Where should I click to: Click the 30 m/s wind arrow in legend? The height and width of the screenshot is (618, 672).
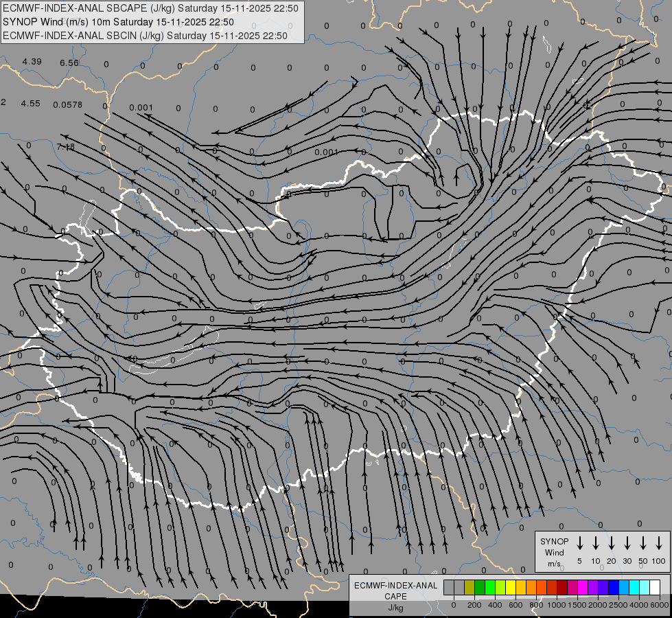[627, 543]
